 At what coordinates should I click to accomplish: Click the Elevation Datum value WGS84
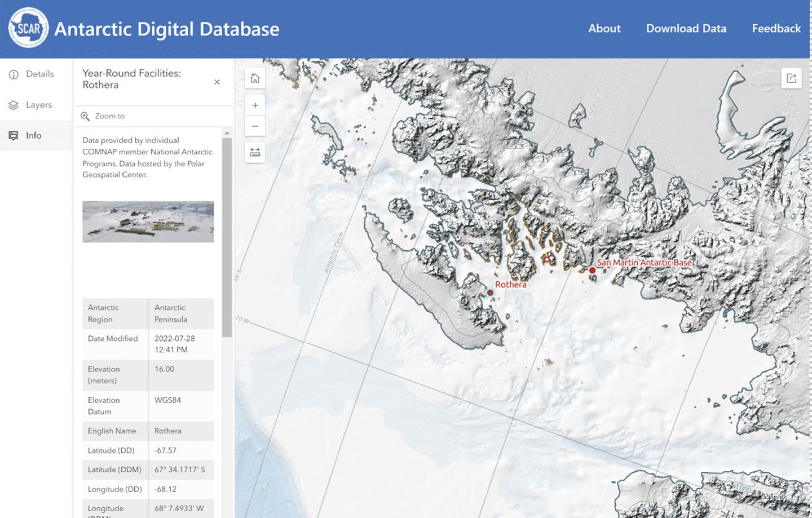[168, 400]
